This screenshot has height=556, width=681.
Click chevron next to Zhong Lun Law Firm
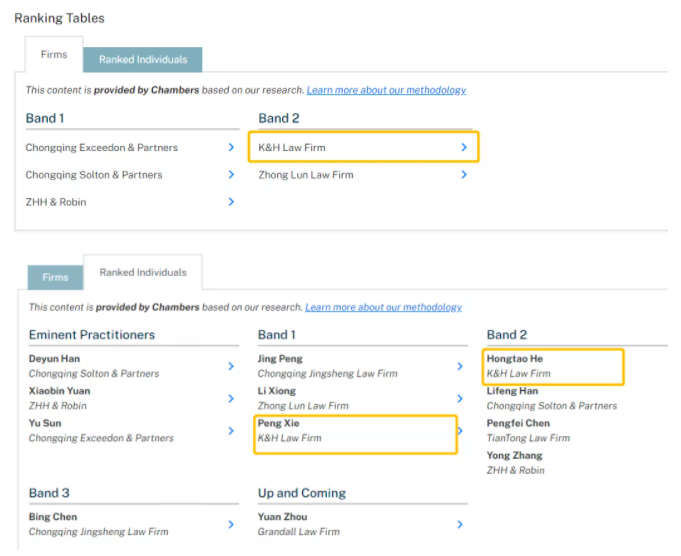tap(464, 175)
